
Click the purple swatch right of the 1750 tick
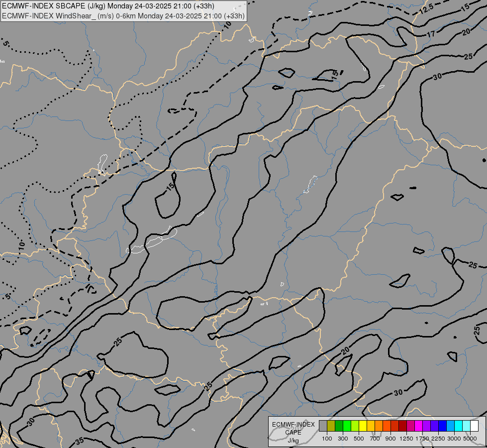pos(426,426)
